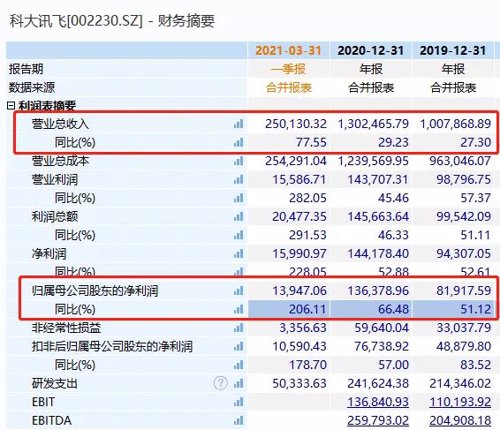The image size is (500, 430).
Task: Select the revenue cell 250,130.32
Action: pyautogui.click(x=296, y=124)
